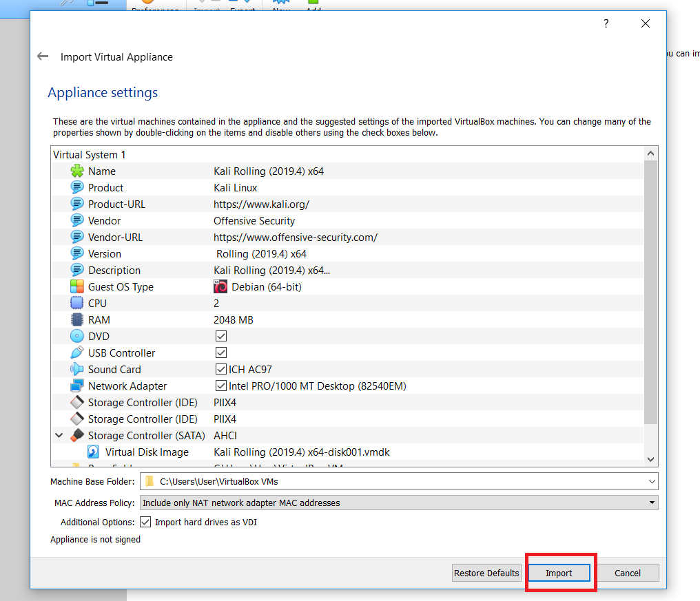
Task: Click the Import button
Action: coord(559,573)
